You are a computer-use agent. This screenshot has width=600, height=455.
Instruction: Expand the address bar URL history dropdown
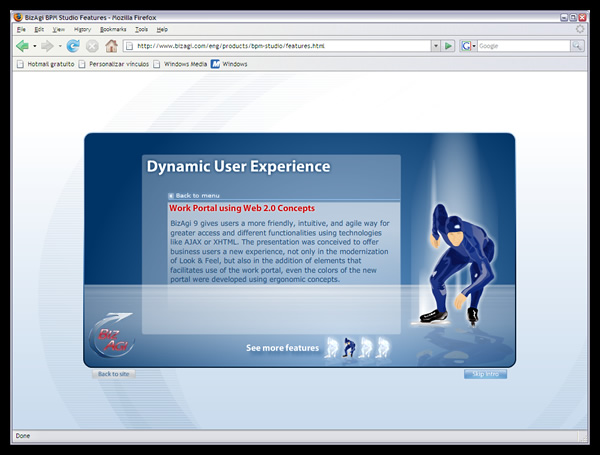(435, 46)
